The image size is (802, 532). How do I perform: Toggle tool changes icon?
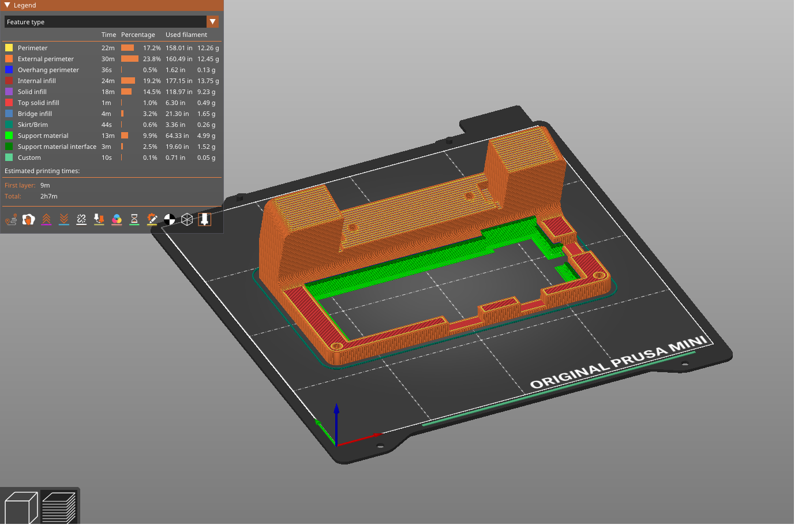pos(99,220)
